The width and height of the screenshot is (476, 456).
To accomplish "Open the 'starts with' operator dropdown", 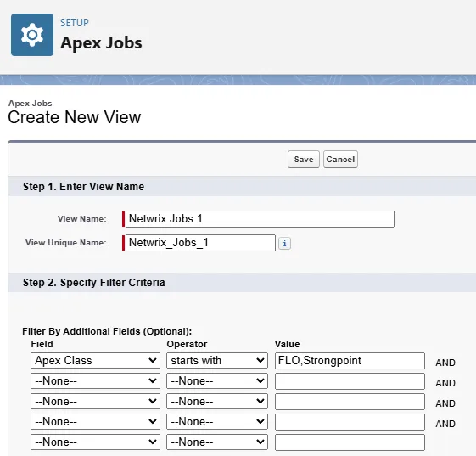I will click(x=217, y=361).
